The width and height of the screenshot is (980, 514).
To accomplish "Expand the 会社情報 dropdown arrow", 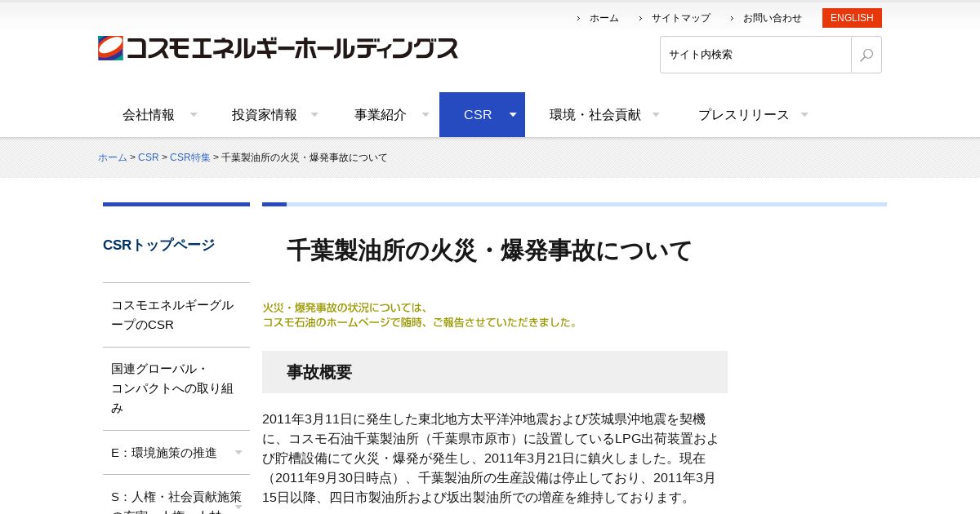I will click(x=194, y=114).
